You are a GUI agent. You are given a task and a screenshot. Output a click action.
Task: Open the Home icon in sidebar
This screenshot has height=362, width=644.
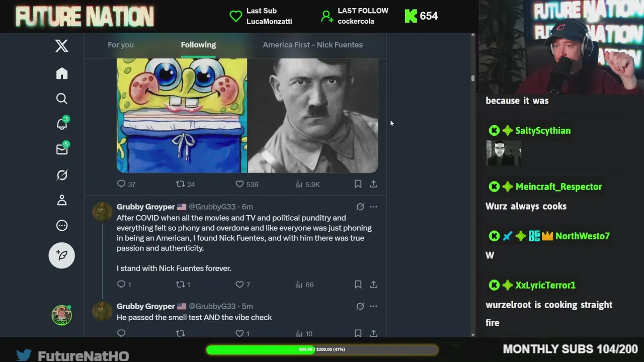pyautogui.click(x=61, y=73)
